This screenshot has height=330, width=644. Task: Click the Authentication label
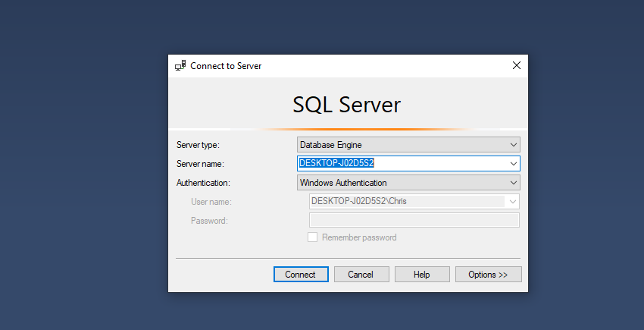pyautogui.click(x=203, y=183)
